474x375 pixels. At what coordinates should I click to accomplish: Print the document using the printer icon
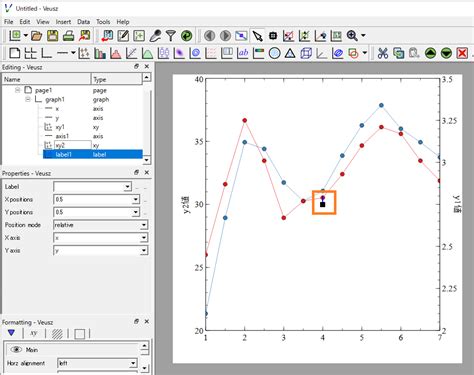pyautogui.click(x=69, y=35)
